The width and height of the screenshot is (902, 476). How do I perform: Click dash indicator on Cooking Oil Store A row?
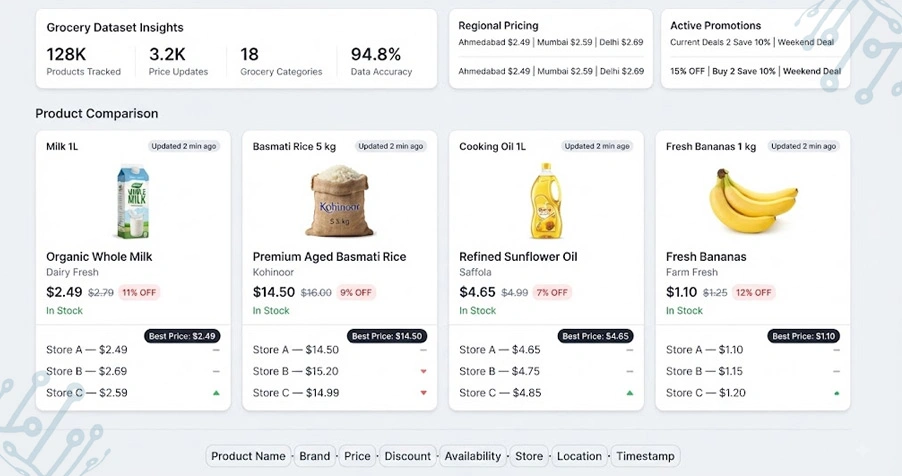[630, 350]
